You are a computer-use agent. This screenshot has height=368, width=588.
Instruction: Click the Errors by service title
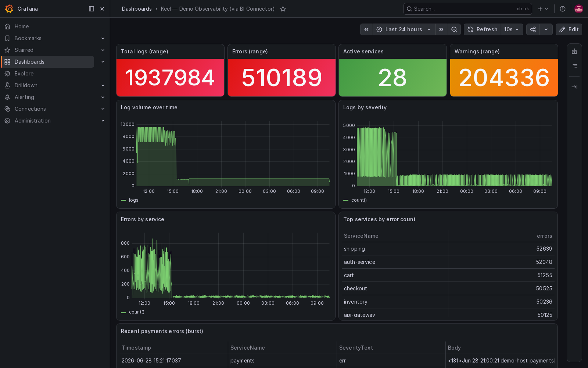[143, 219]
